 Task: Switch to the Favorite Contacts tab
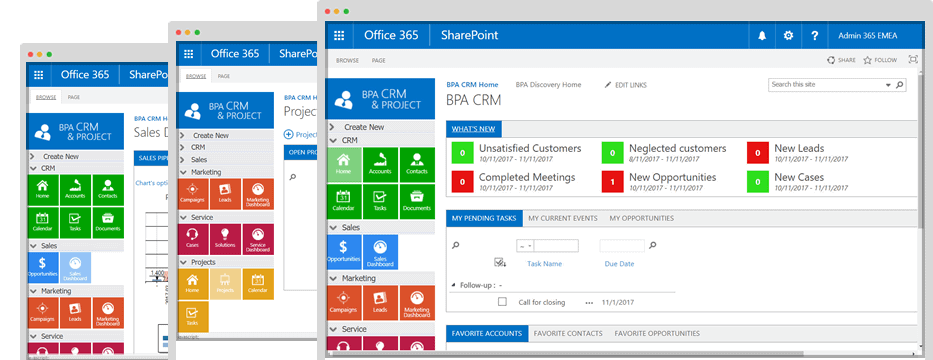pos(568,334)
